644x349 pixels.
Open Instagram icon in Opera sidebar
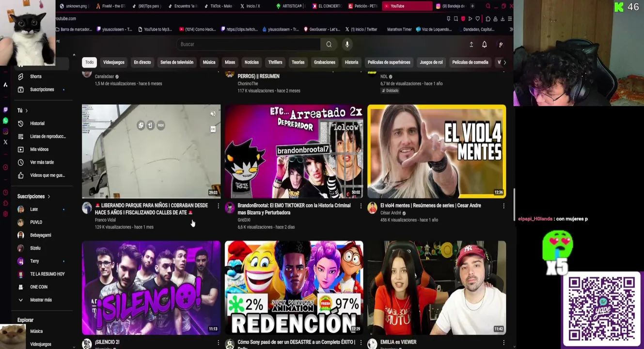tap(5, 131)
